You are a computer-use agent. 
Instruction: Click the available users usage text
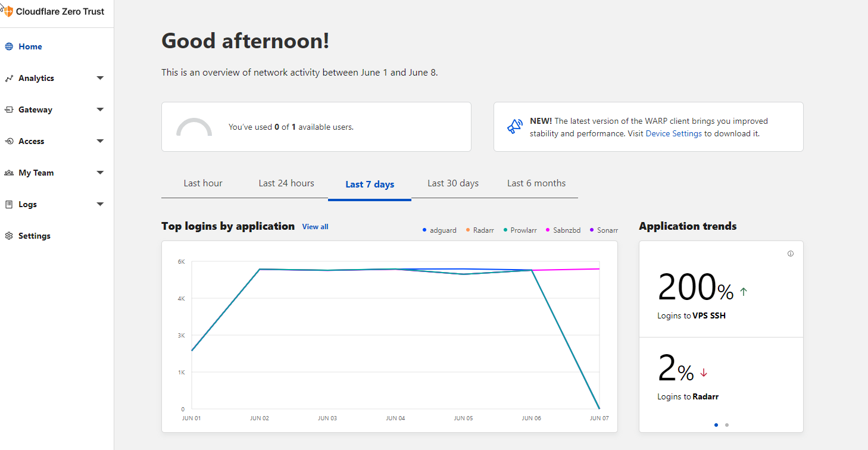291,127
